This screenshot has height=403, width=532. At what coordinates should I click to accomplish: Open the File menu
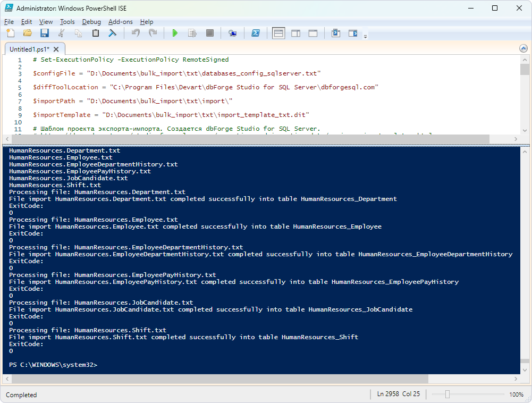9,22
